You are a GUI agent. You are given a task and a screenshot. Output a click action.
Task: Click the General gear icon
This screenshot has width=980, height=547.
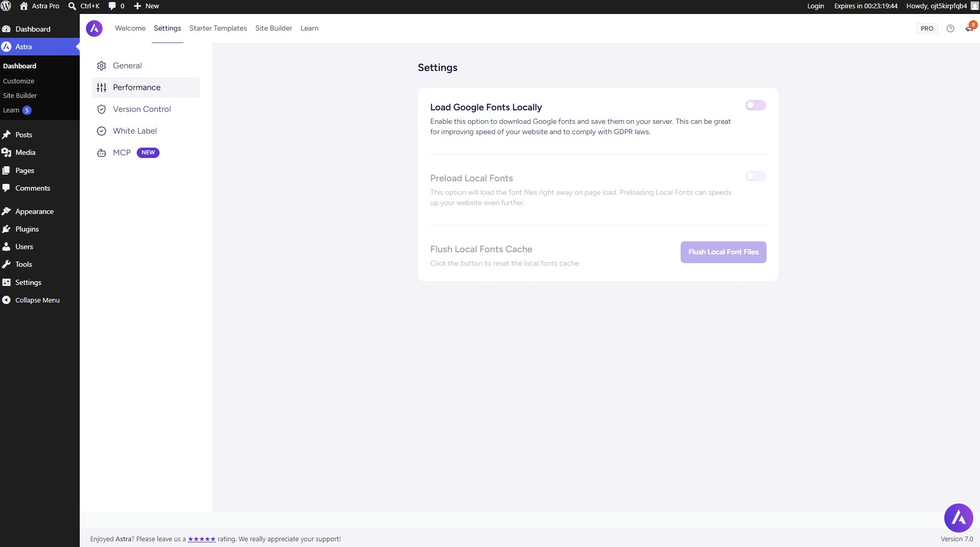(x=102, y=66)
